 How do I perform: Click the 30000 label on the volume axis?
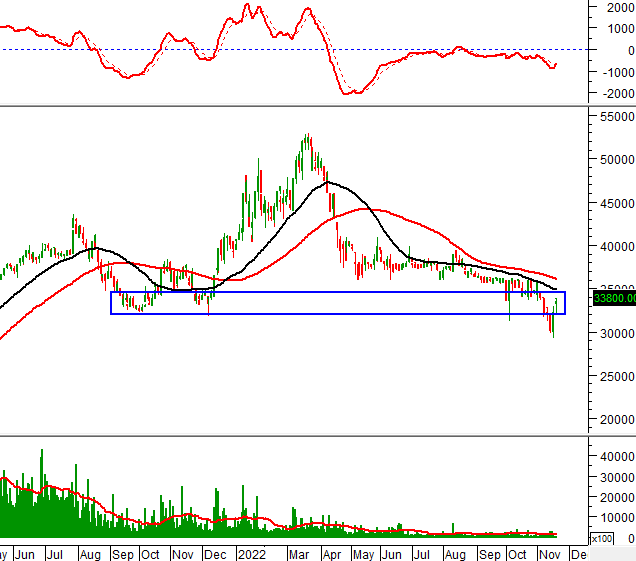tap(613, 476)
